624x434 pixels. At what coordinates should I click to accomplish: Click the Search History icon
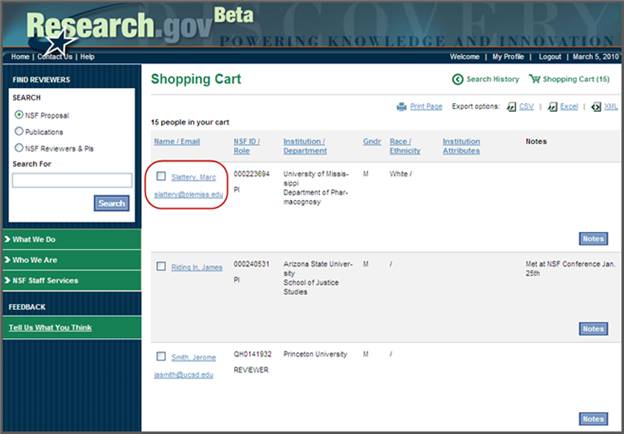click(x=458, y=79)
